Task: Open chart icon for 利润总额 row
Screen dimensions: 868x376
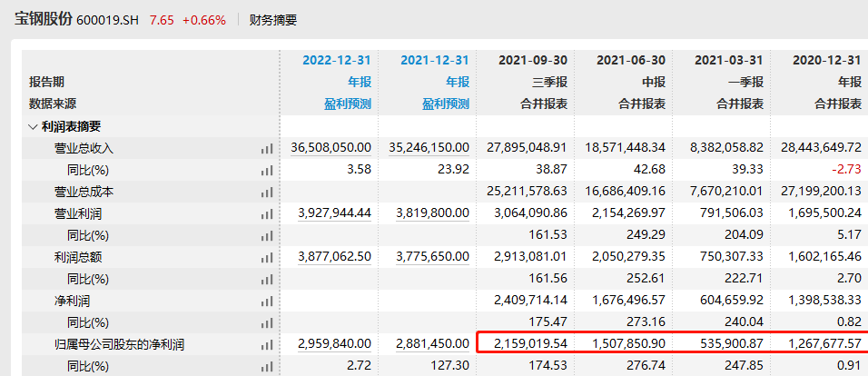Action: tap(267, 258)
